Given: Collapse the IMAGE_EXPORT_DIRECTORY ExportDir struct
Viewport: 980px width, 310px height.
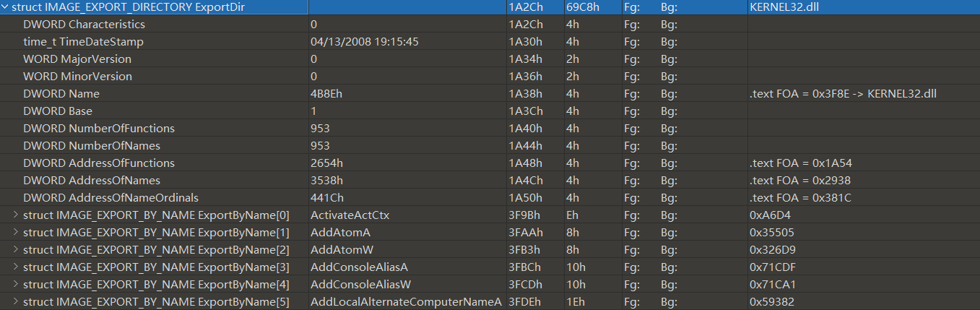Looking at the screenshot, I should point(5,7).
